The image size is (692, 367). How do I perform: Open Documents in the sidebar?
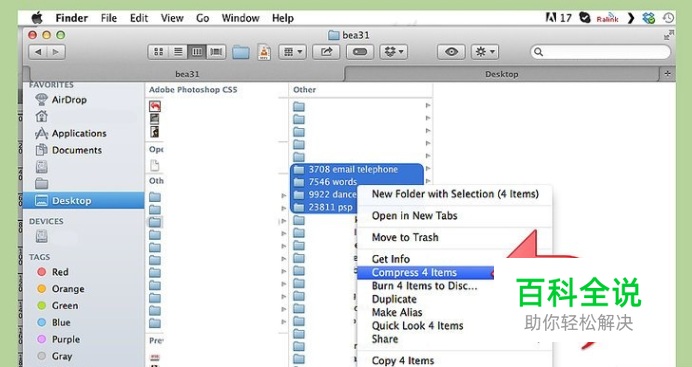[x=68, y=150]
